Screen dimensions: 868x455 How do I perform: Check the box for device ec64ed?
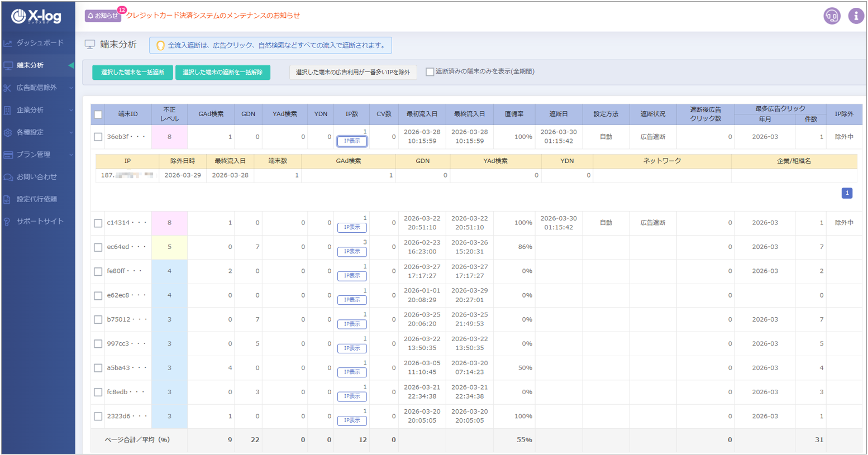[x=98, y=247]
